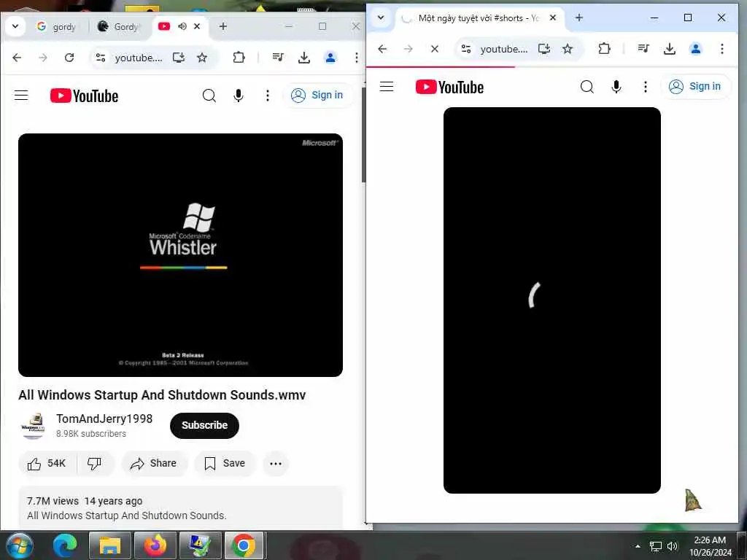Open YouTube settings dots in left window
The image size is (747, 560).
point(268,96)
